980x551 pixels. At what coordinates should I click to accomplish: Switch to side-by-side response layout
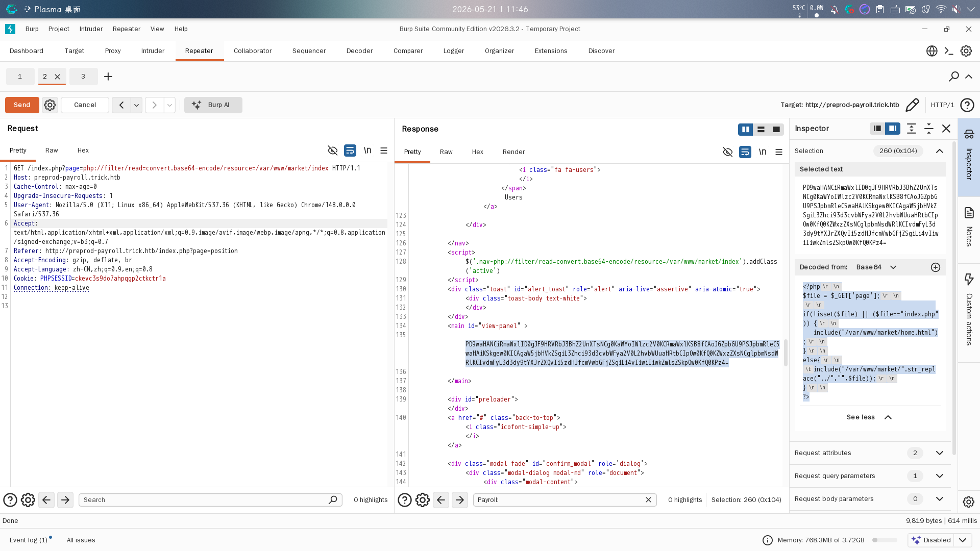coord(746,130)
